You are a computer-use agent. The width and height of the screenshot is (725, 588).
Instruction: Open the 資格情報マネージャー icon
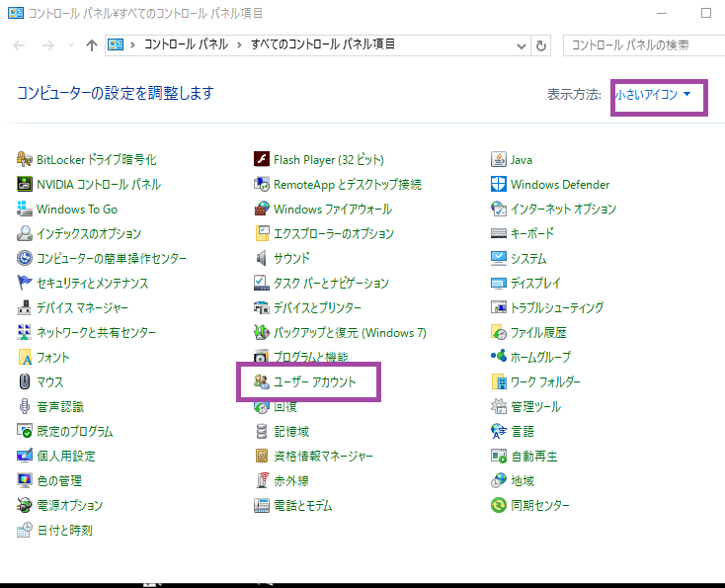coord(261,456)
